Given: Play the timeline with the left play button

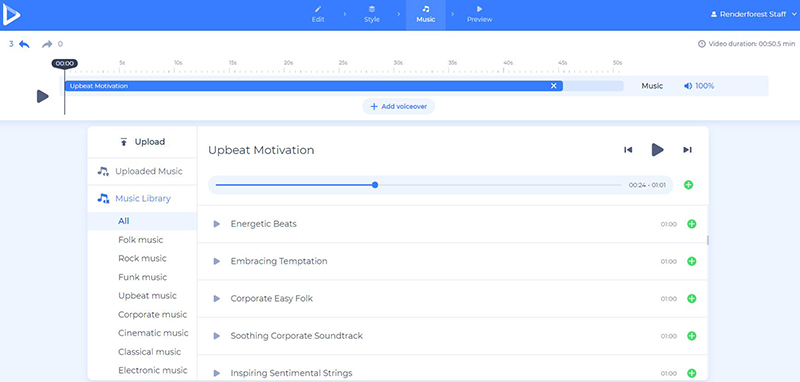Looking at the screenshot, I should [42, 96].
